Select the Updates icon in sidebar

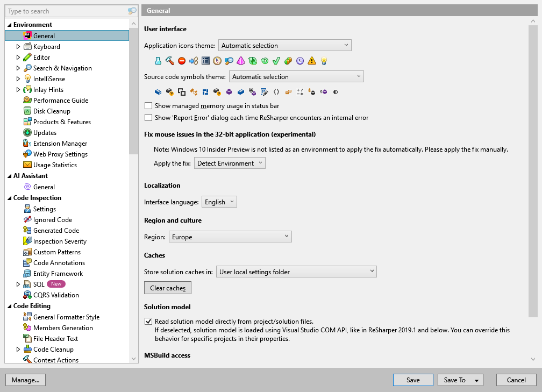tap(26, 132)
